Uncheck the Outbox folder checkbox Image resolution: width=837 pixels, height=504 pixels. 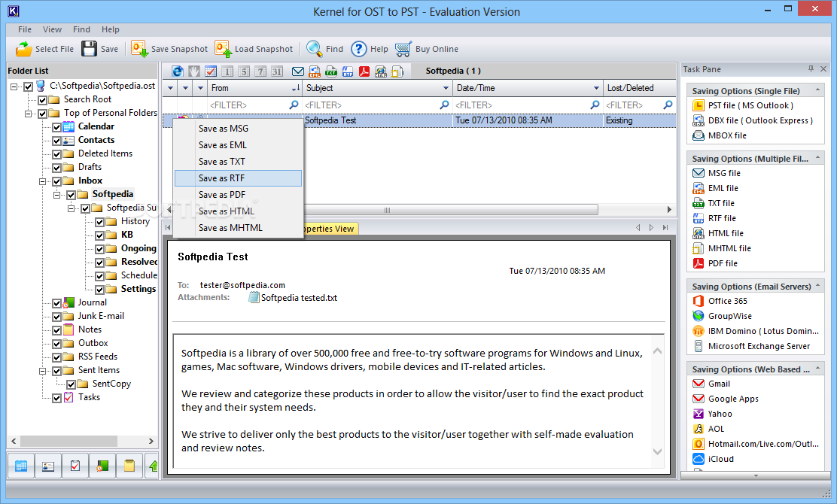pyautogui.click(x=56, y=344)
